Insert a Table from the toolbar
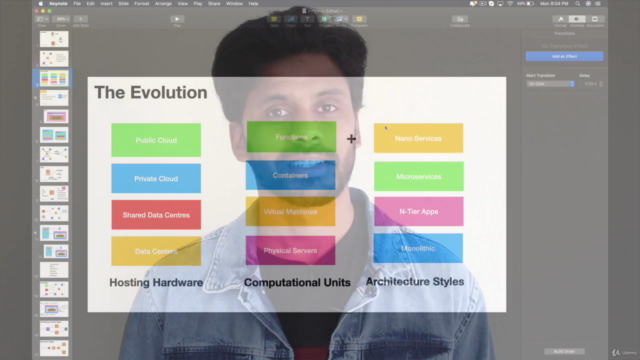 pos(274,19)
